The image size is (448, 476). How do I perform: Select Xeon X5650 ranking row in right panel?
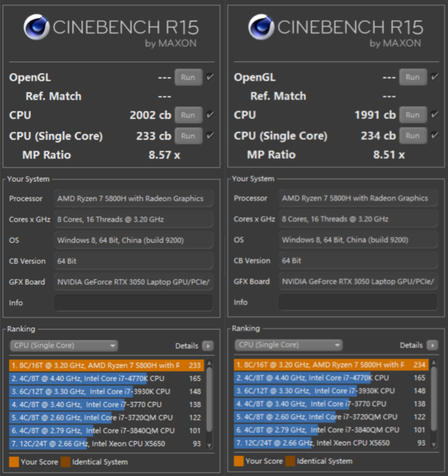click(x=331, y=443)
